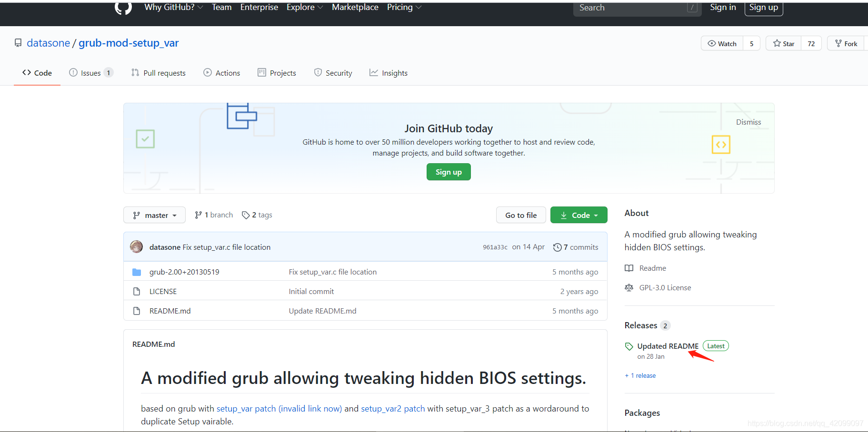
Task: Open the Insights tab
Action: 389,73
